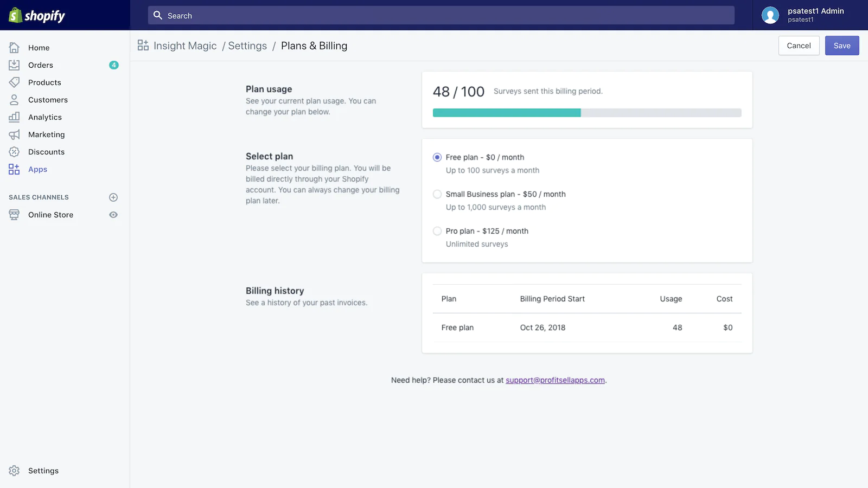The image size is (868, 488).
Task: Choose the Small Business plan option
Action: pyautogui.click(x=437, y=194)
